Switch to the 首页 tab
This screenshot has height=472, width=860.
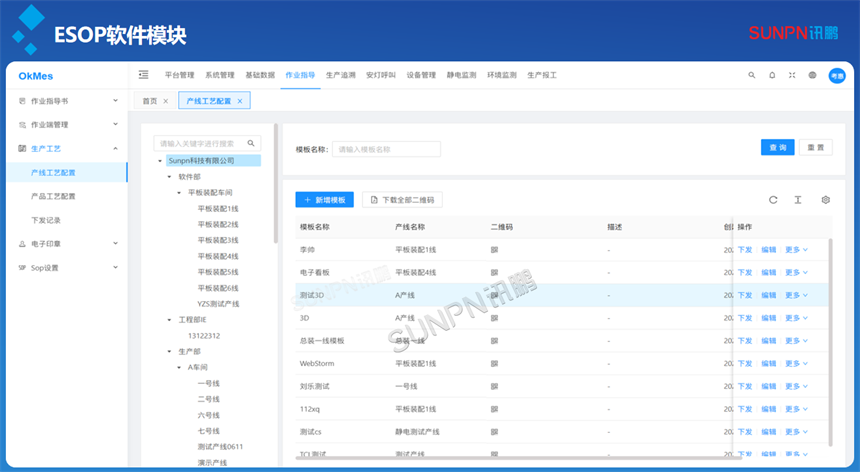[150, 101]
